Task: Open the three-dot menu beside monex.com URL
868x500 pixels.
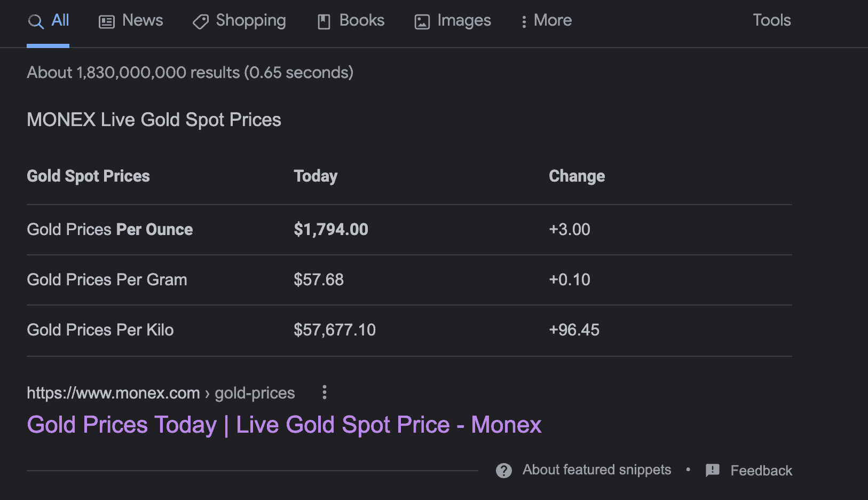Action: pyautogui.click(x=325, y=393)
